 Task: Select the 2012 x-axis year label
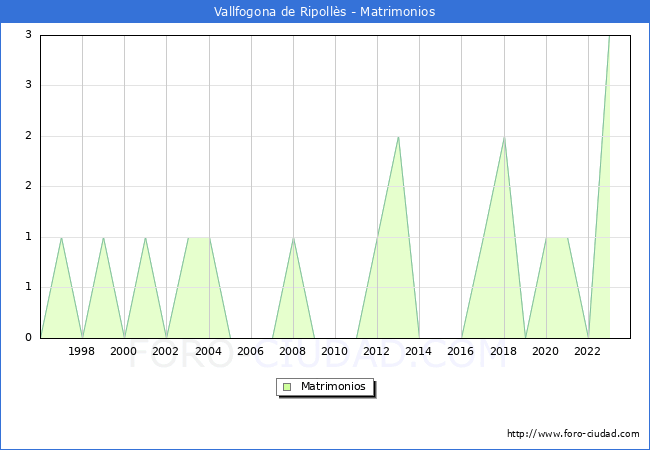(x=377, y=351)
